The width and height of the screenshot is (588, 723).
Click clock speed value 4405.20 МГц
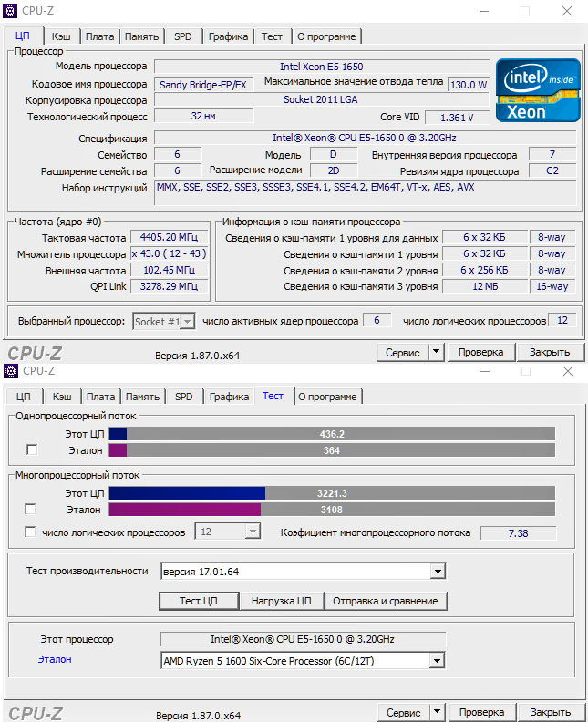170,237
